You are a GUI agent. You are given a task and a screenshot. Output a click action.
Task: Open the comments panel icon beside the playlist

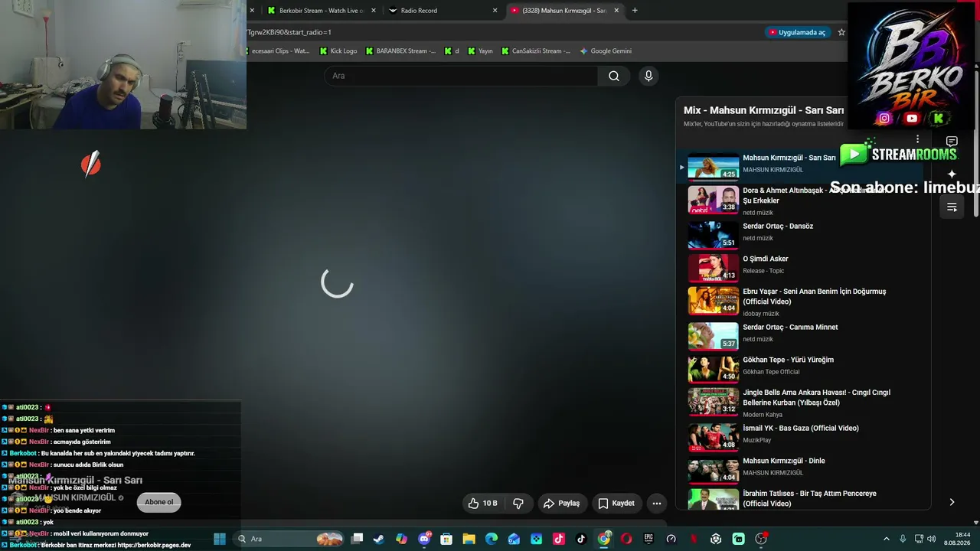[952, 142]
